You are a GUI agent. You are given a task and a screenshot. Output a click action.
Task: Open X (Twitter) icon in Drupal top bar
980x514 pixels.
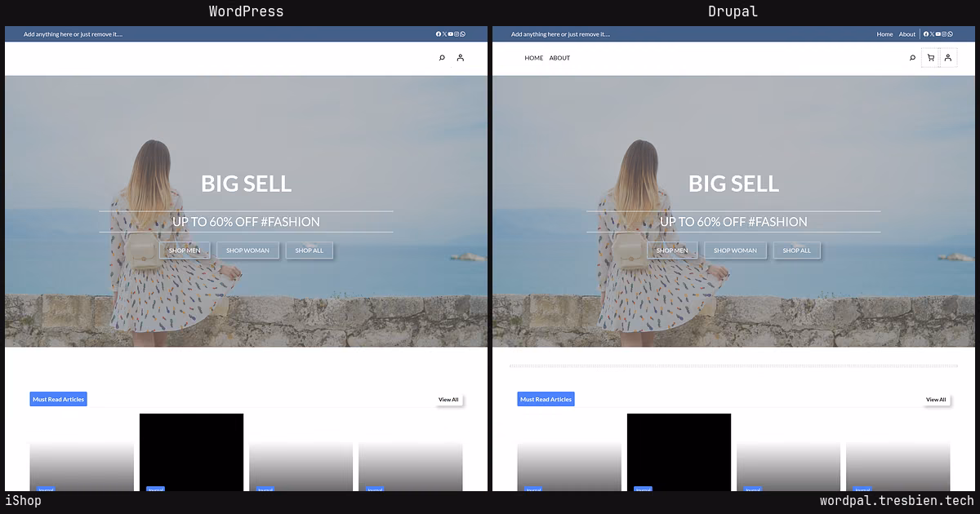932,34
